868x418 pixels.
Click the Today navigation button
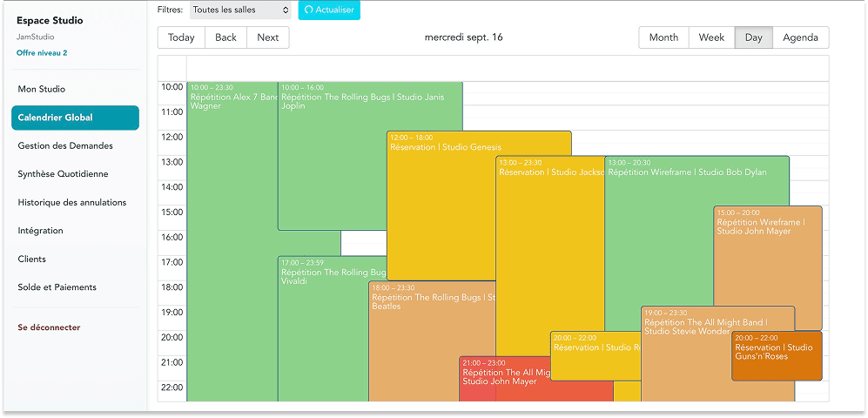(x=181, y=37)
